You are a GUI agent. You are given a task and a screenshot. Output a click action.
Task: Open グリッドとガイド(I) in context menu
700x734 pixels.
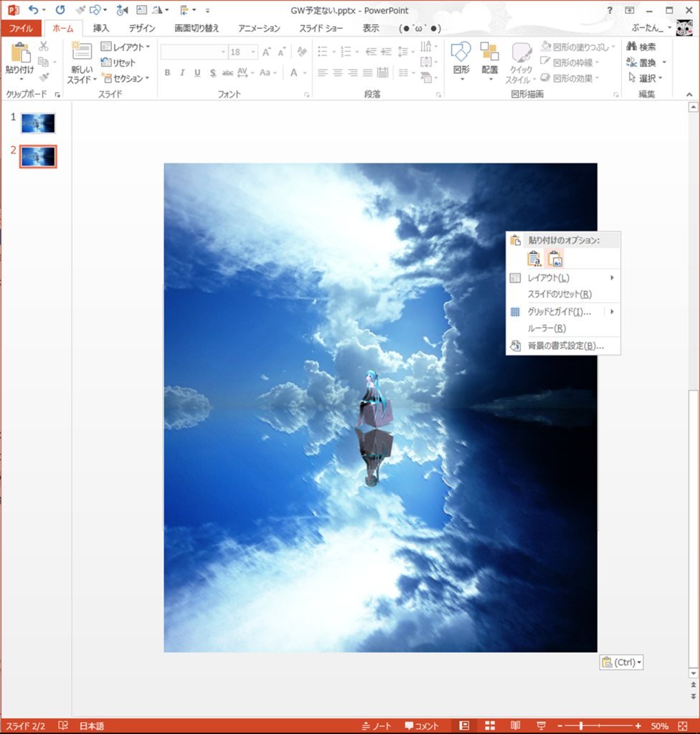tap(563, 312)
